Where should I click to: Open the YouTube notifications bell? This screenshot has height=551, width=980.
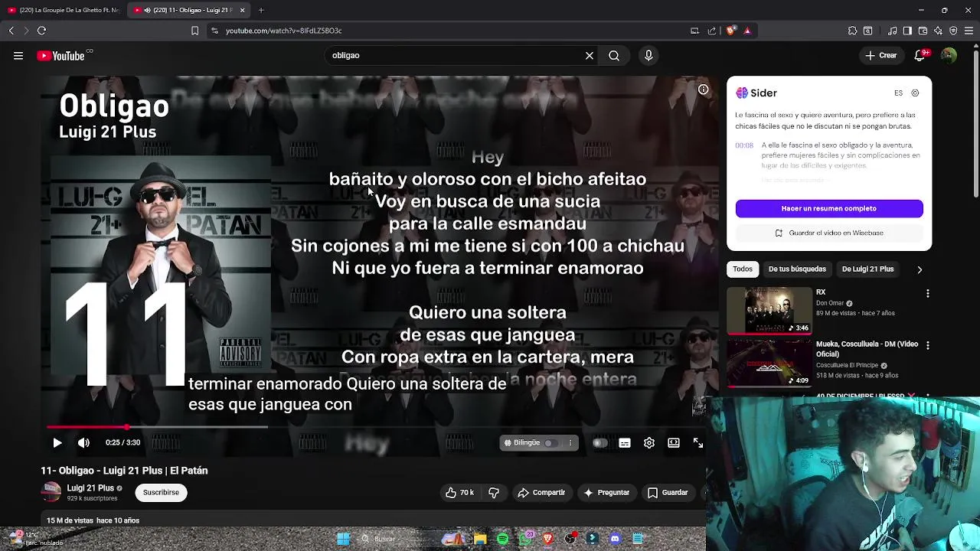point(921,55)
